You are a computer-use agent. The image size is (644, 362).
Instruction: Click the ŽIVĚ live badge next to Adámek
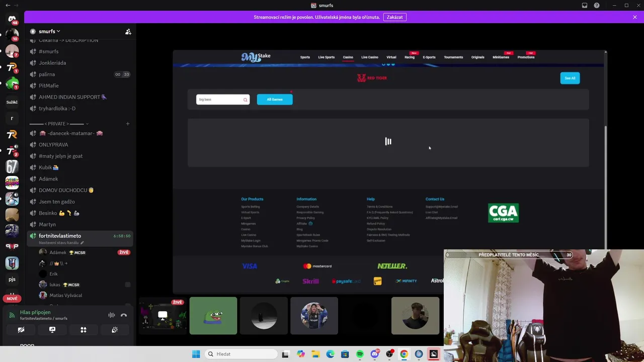(x=124, y=252)
